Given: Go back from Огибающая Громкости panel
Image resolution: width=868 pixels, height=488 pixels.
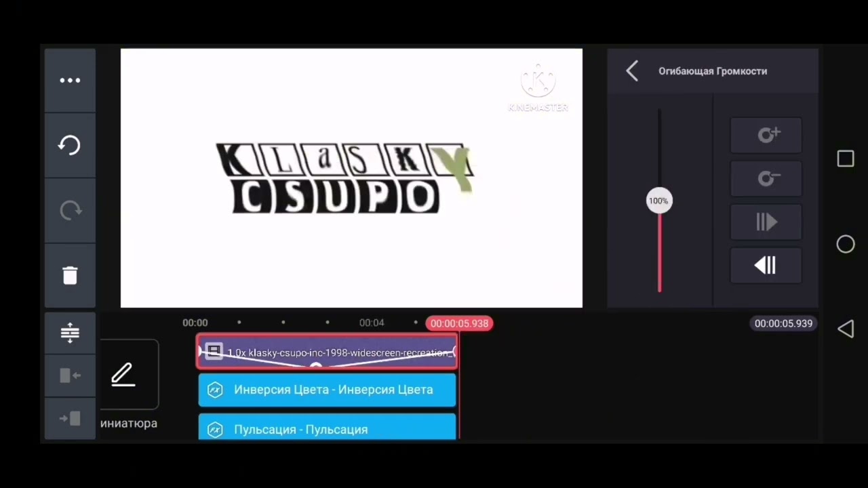Looking at the screenshot, I should [x=632, y=71].
